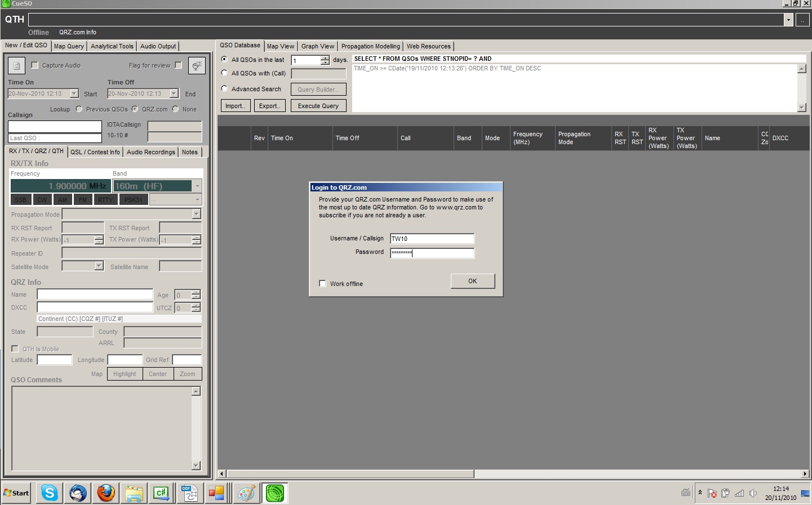812x505 pixels.
Task: Open the Graph View tab
Action: click(318, 46)
